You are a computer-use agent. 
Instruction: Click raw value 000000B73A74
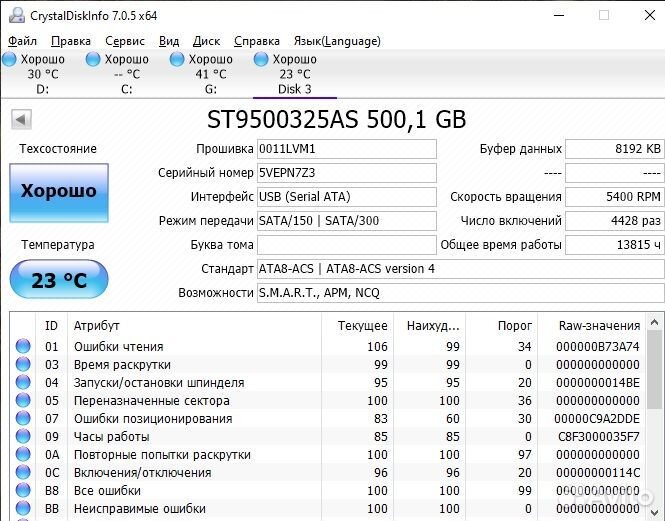click(598, 347)
